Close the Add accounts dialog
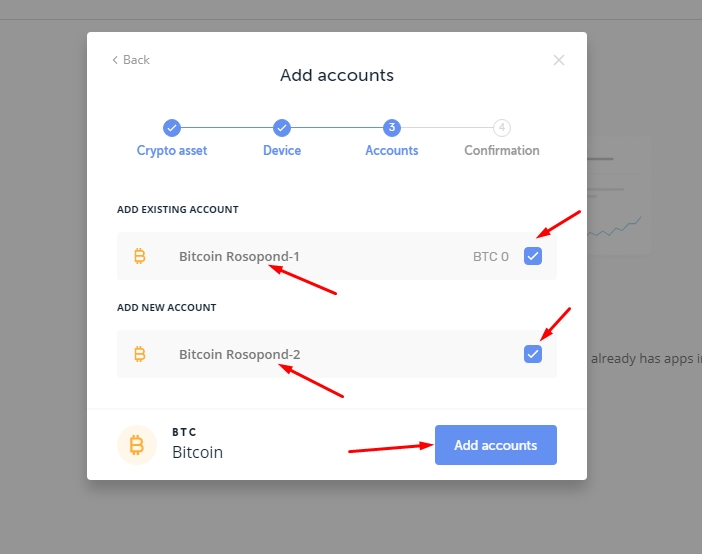Screen dimensions: 702x554 [559, 60]
